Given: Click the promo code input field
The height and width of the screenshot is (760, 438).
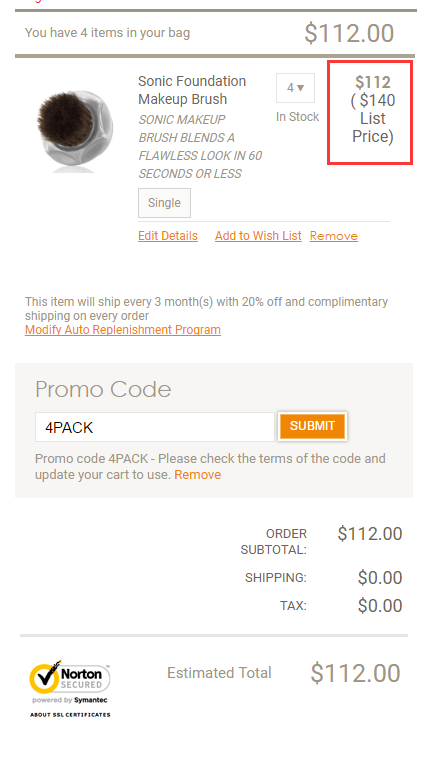Looking at the screenshot, I should click(x=155, y=427).
